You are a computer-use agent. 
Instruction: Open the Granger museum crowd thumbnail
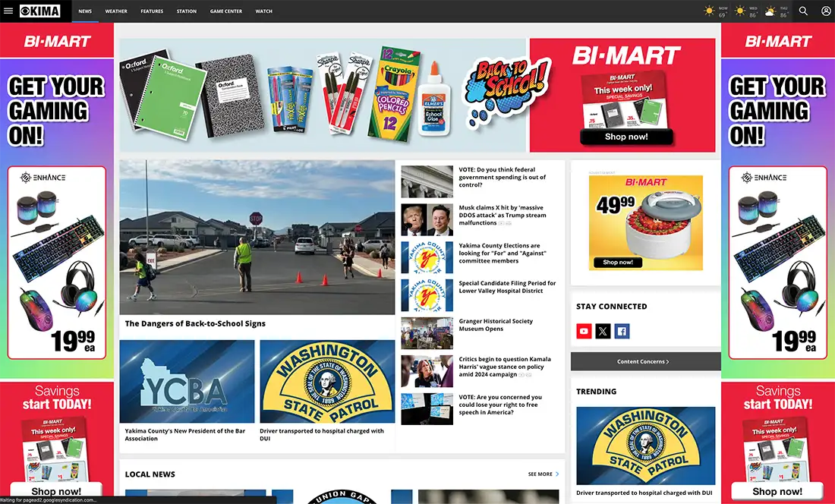click(427, 333)
